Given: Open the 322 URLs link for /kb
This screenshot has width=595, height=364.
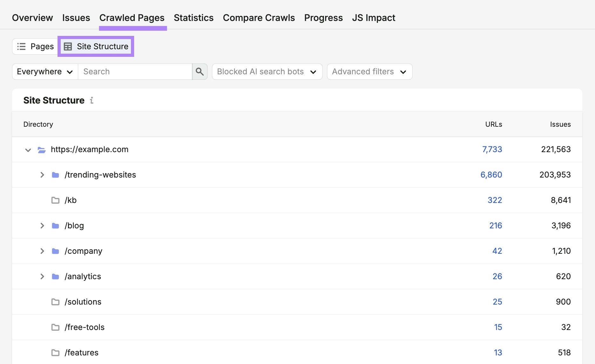Looking at the screenshot, I should (495, 200).
